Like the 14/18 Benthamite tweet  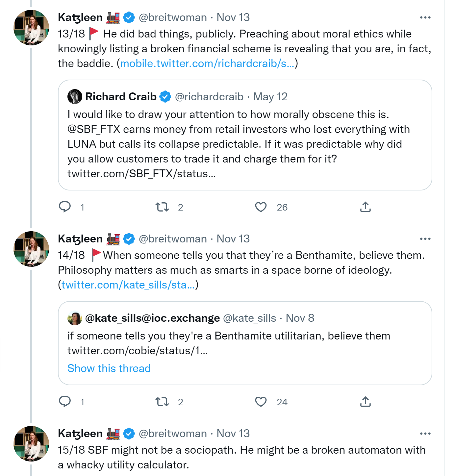pyautogui.click(x=261, y=402)
